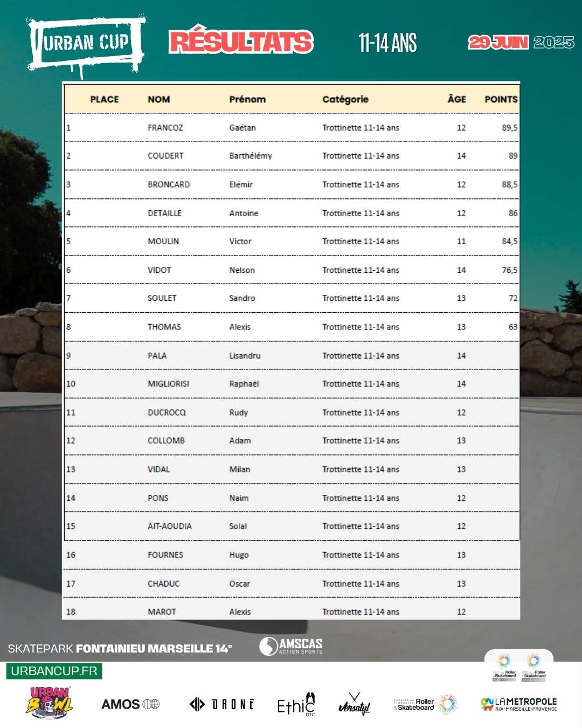
Task: Select the Urban Bowl skull logo
Action: [49, 703]
